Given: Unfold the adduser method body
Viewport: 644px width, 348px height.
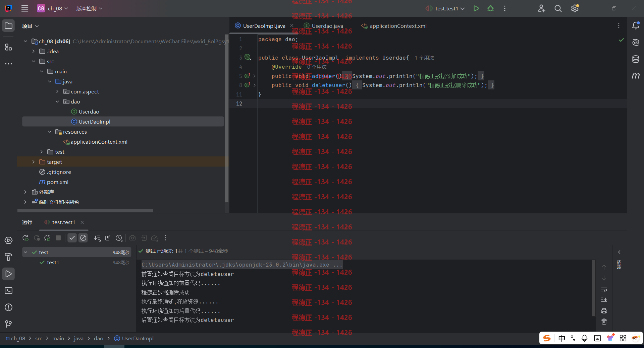Looking at the screenshot, I should point(255,76).
